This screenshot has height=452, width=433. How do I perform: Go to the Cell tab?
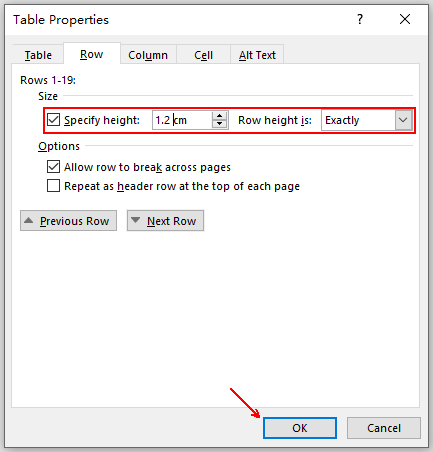point(203,55)
